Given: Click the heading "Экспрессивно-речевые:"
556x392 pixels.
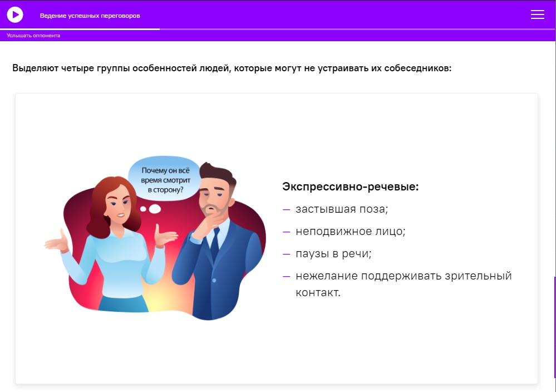Looking at the screenshot, I should pyautogui.click(x=350, y=187).
